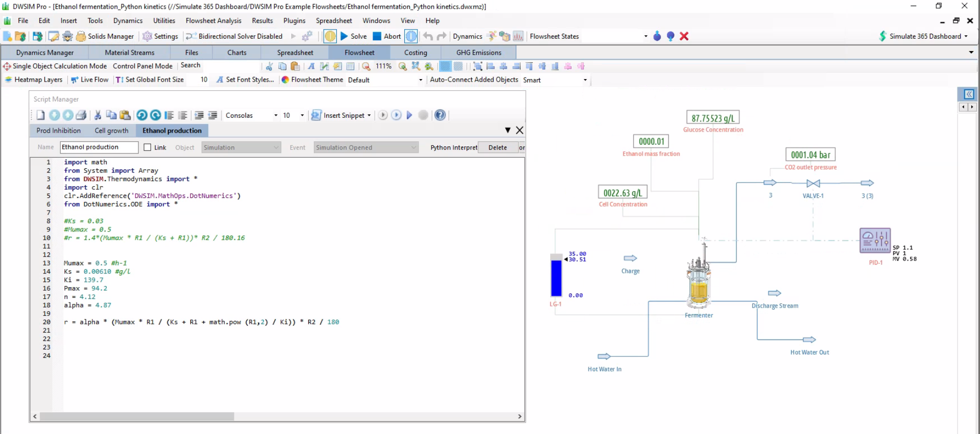Image resolution: width=980 pixels, height=434 pixels.
Task: Delete flowsheet state red X icon
Action: click(x=684, y=36)
